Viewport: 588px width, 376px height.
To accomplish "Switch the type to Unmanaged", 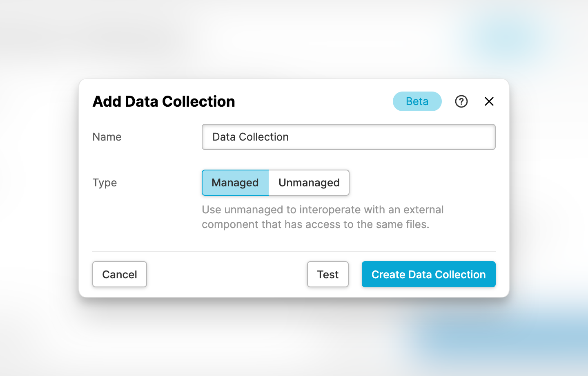I will pyautogui.click(x=309, y=183).
